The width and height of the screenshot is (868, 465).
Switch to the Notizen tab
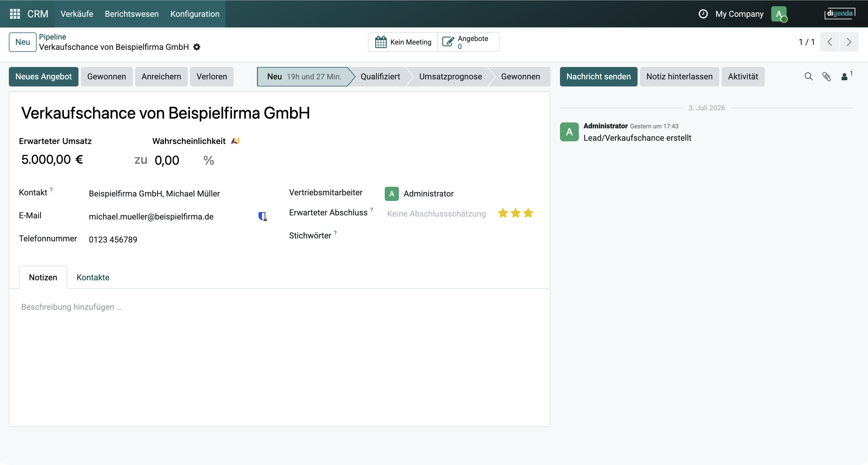43,277
